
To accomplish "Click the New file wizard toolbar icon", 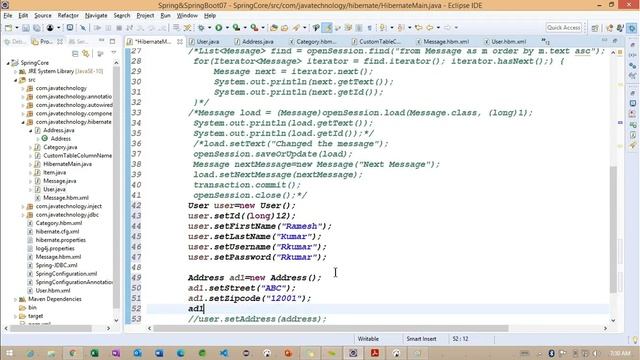I will pos(8,28).
